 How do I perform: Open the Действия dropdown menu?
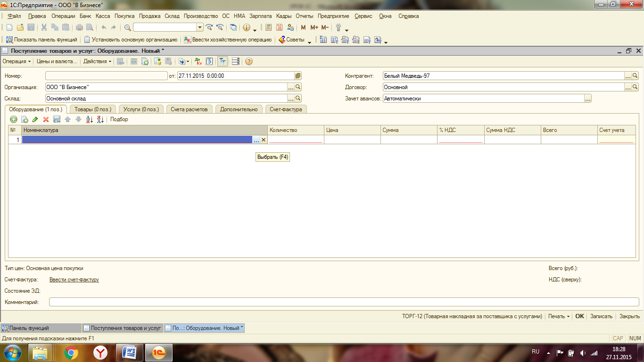98,61
